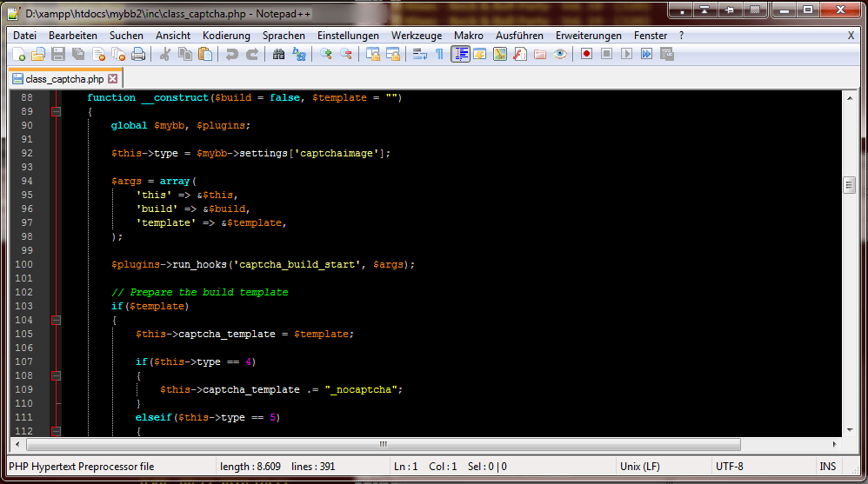Click the Print icon in the toolbar

point(138,54)
